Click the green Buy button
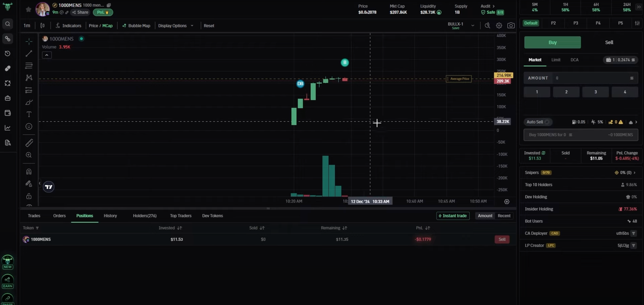 tap(552, 42)
